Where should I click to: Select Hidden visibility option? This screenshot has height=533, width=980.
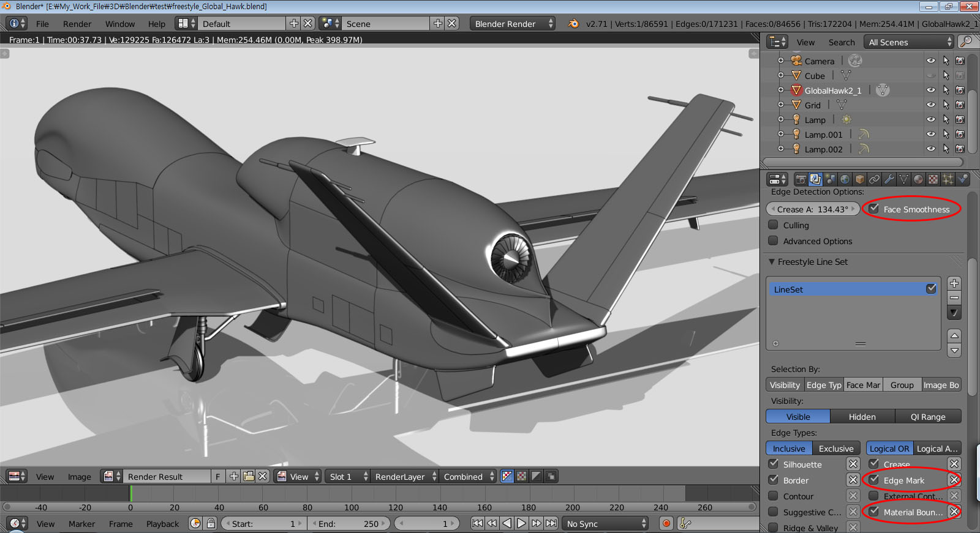[862, 417]
